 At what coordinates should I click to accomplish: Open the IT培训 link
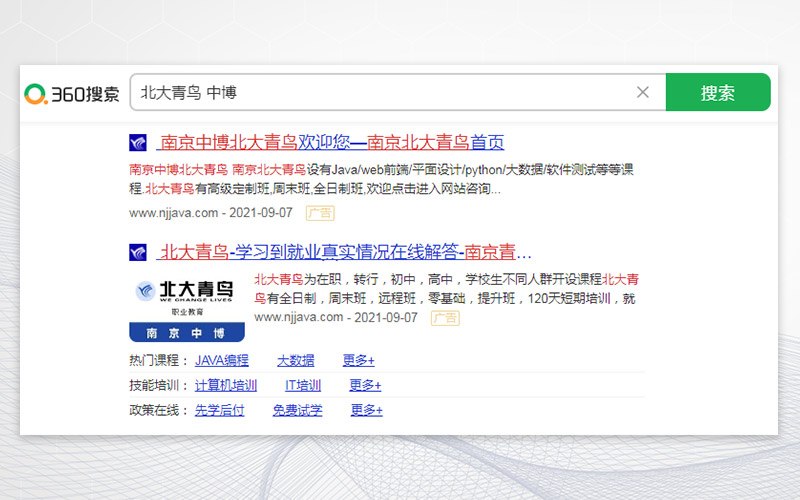coord(303,386)
